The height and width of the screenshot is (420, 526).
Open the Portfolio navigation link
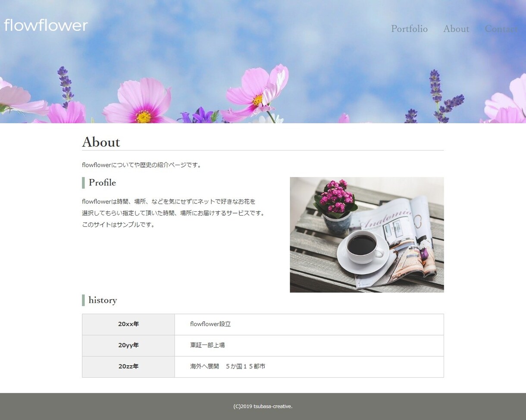[409, 29]
